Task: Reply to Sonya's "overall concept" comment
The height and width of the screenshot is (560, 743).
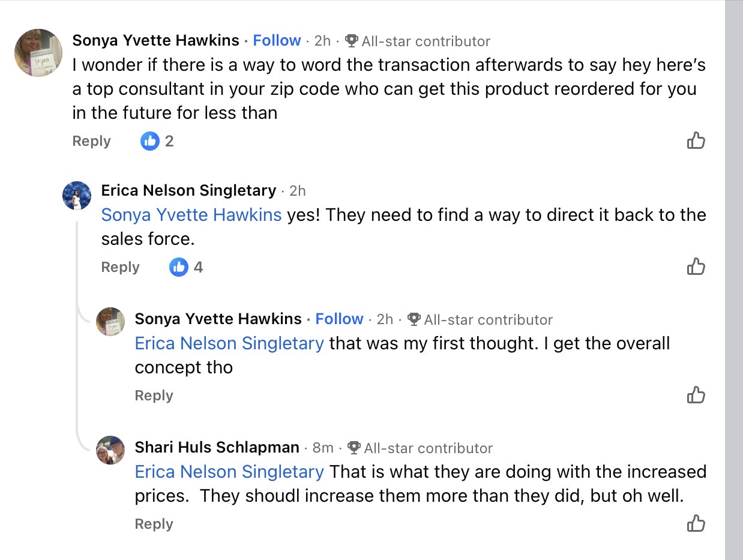Action: coord(154,396)
